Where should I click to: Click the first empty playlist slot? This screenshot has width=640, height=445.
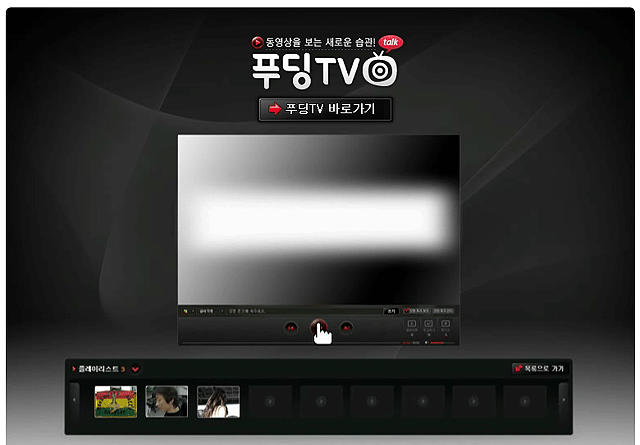point(270,402)
